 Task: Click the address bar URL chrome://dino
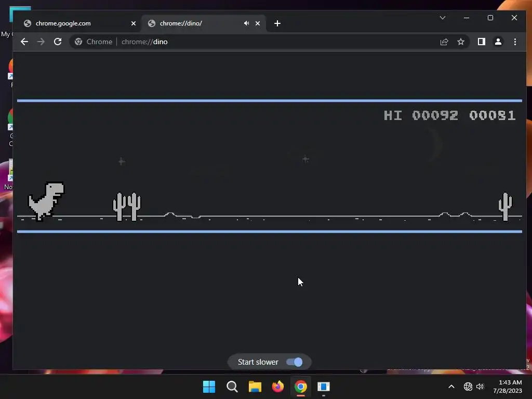point(144,42)
